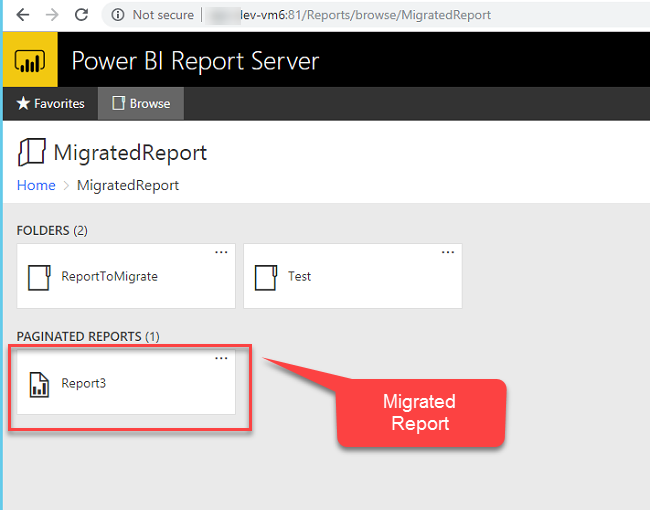650x510 pixels.
Task: Open Test folder ellipsis menu
Action: 448,252
